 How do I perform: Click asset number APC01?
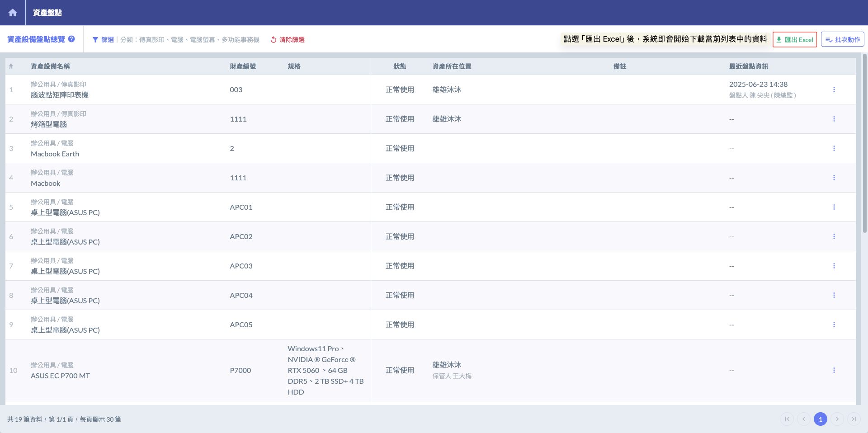(241, 207)
